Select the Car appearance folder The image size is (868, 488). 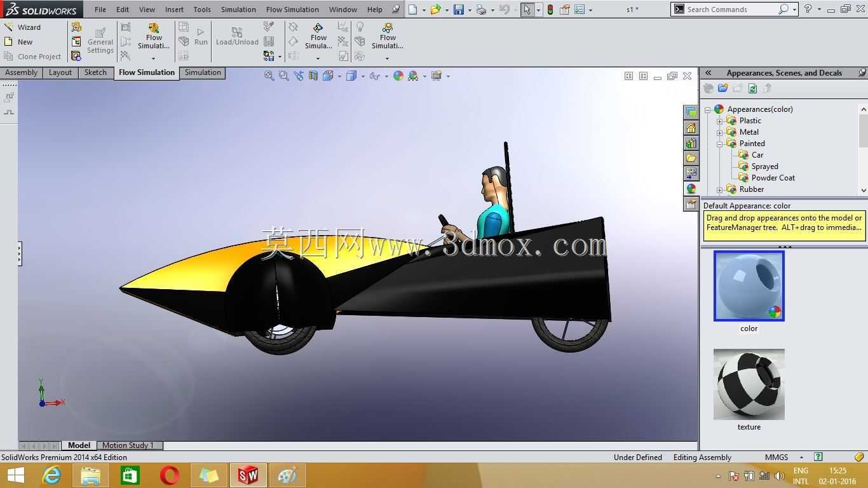(x=757, y=155)
